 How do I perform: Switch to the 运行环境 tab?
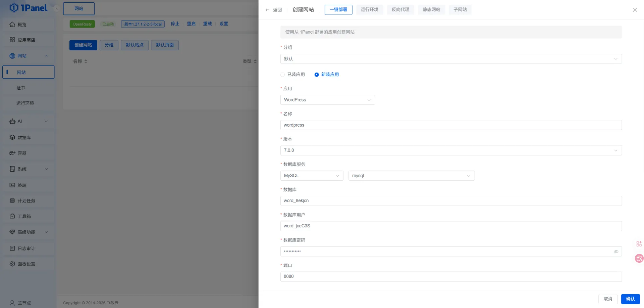pos(370,10)
